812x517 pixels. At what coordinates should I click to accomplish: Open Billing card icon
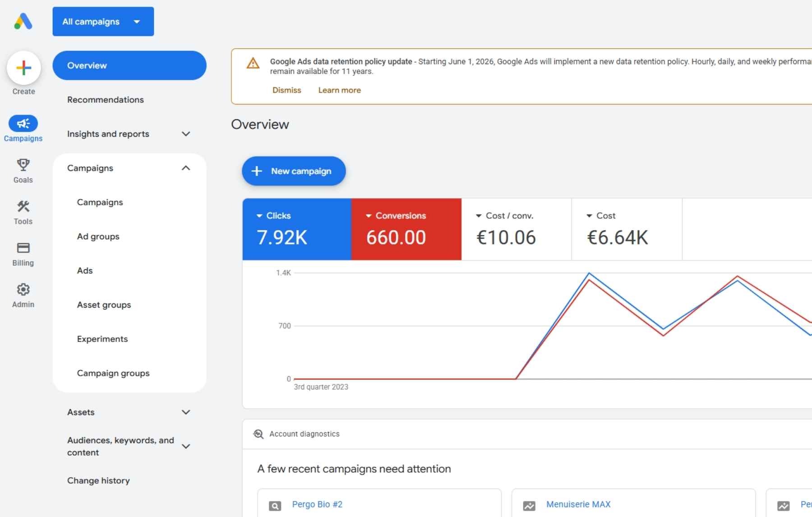pyautogui.click(x=23, y=248)
